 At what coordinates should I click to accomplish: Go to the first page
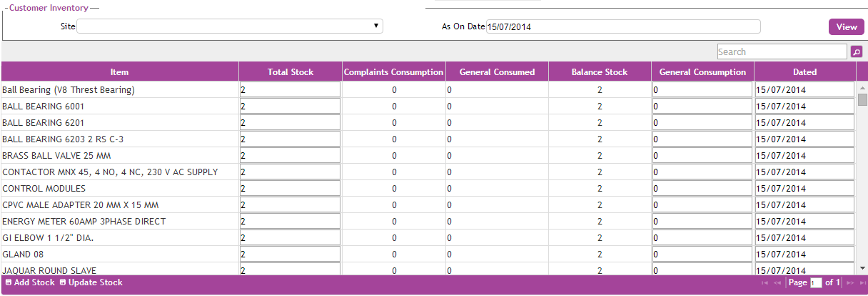click(765, 283)
